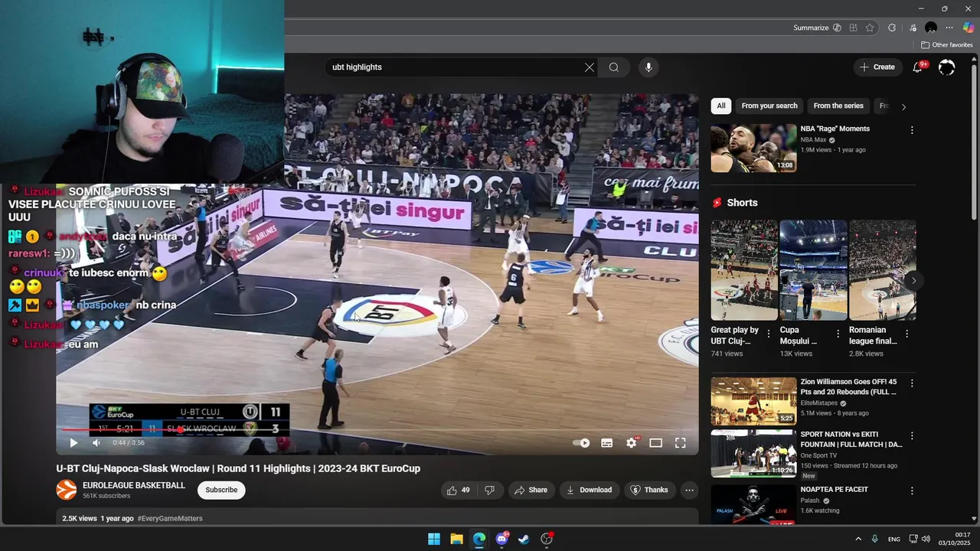The height and width of the screenshot is (551, 980).
Task: Open the Create menu
Action: click(877, 67)
